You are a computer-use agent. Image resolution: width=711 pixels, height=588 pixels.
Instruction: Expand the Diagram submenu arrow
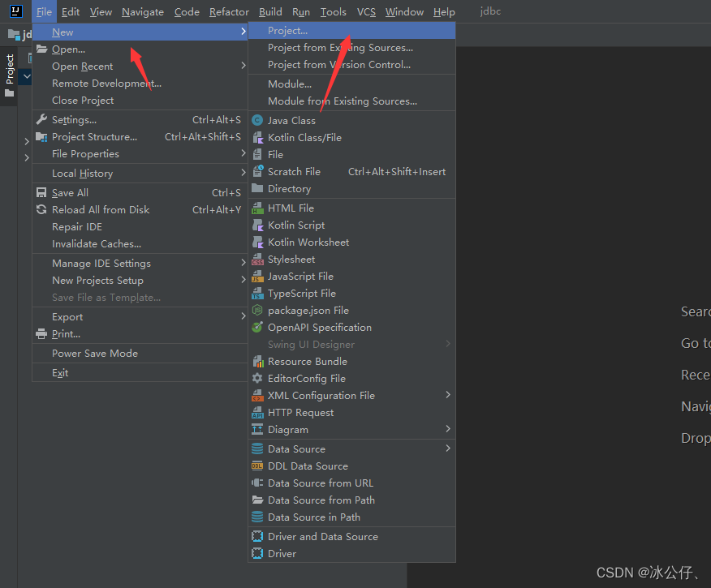[448, 429]
